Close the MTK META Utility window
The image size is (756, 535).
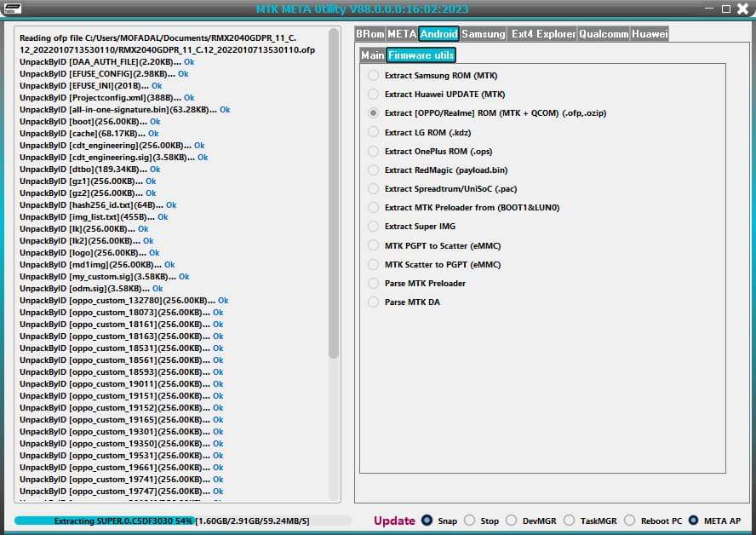click(x=743, y=9)
